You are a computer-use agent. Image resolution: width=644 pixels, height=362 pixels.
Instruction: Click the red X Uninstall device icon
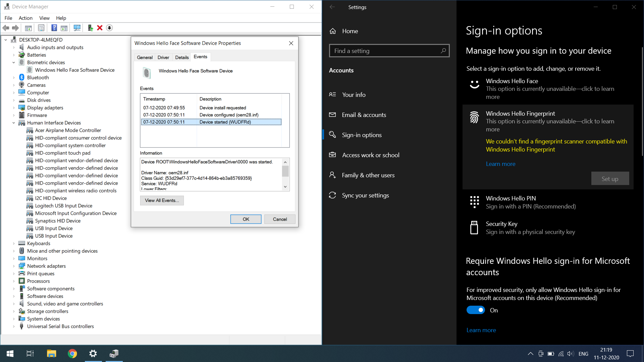[100, 28]
